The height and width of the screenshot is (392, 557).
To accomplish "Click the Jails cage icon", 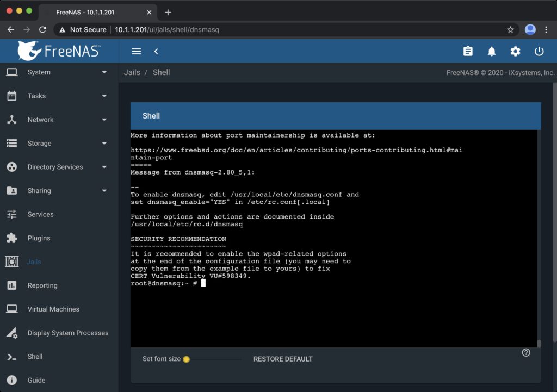I will point(12,262).
